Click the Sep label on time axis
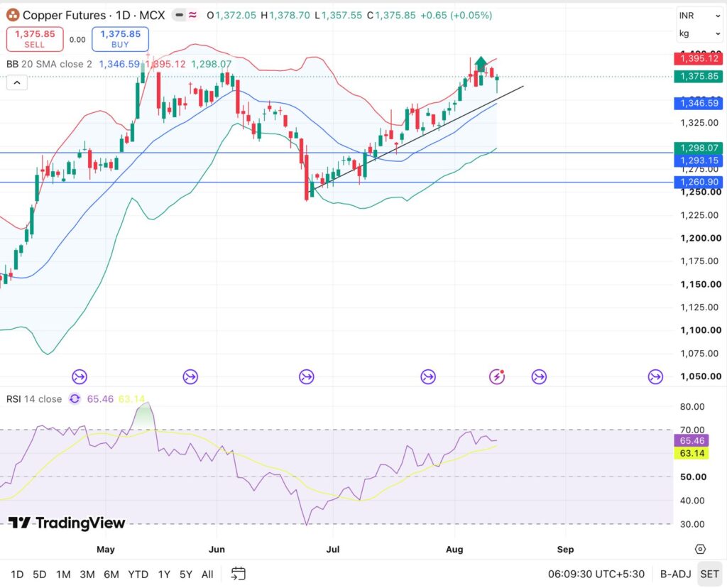This screenshot has width=727, height=588. (565, 550)
